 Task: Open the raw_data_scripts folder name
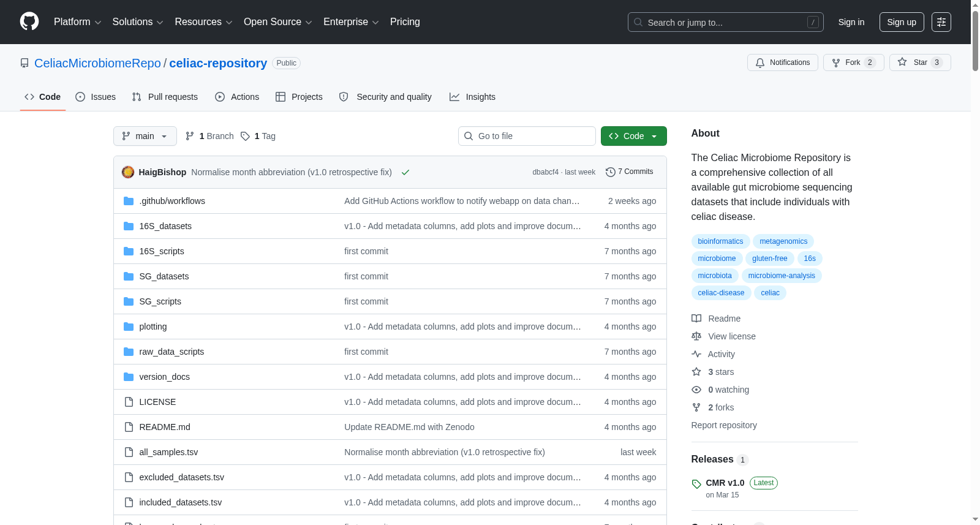171,352
